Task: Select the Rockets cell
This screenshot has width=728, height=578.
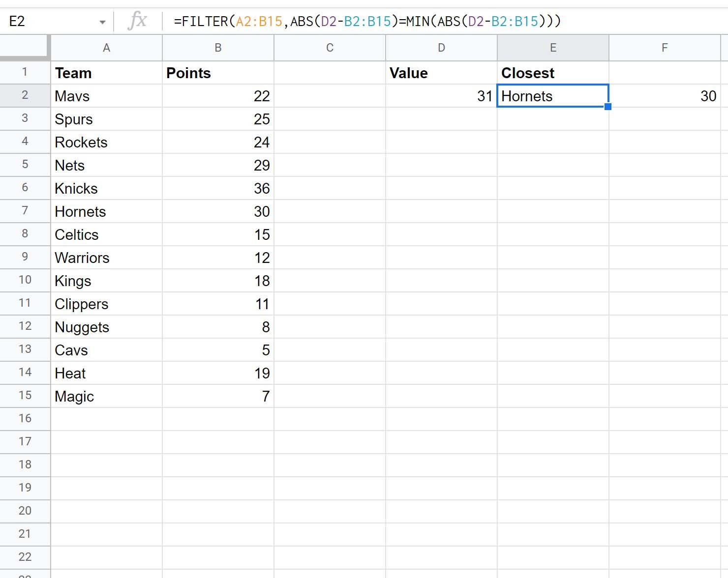Action: coord(106,142)
